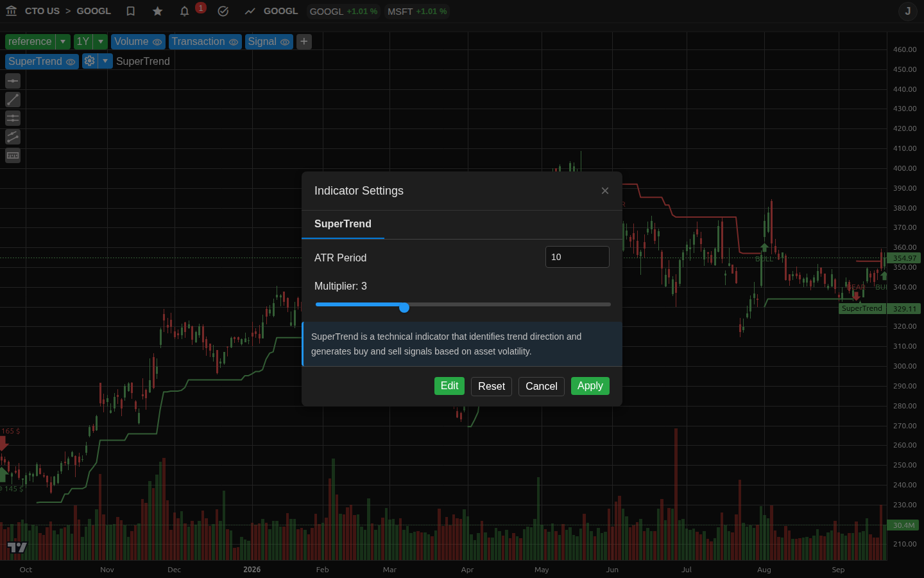Screen dimensions: 924x578
Task: Open SuperTrend settings gear icon
Action: tap(89, 61)
